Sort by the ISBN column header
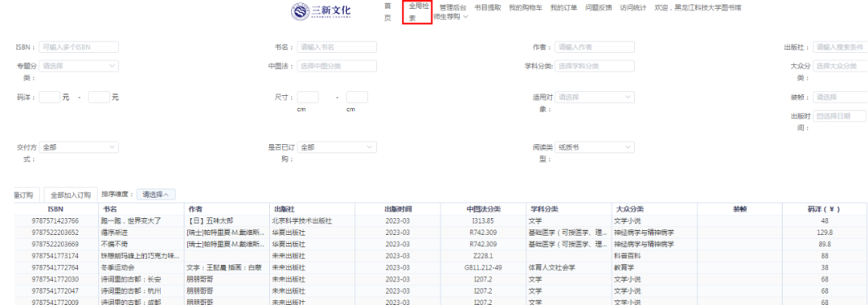Image resolution: width=868 pixels, height=305 pixels. click(55, 209)
